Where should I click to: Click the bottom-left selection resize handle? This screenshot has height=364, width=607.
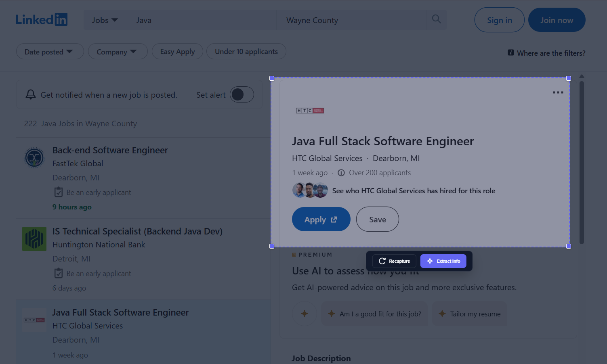pyautogui.click(x=272, y=246)
